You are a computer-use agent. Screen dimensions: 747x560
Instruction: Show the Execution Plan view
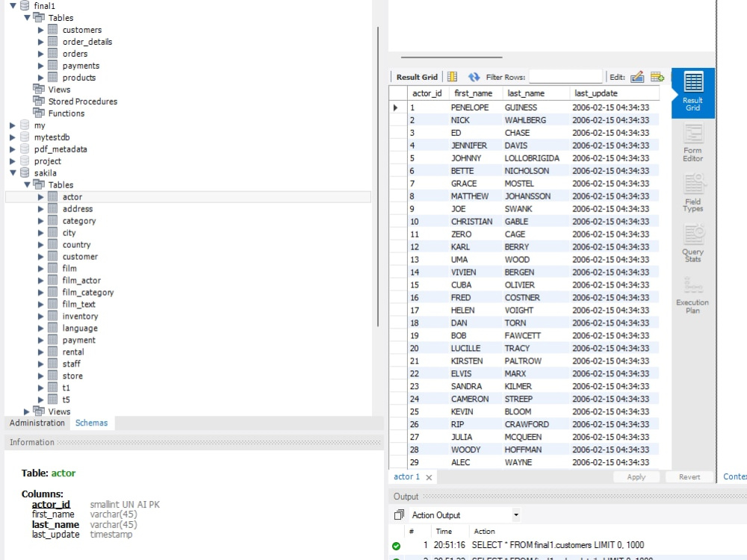pyautogui.click(x=692, y=295)
